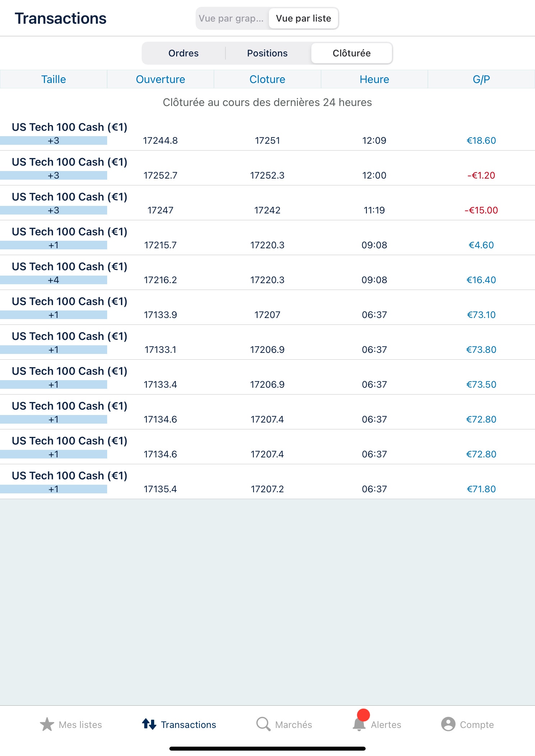Select the Vue par liste view
Image resolution: width=535 pixels, height=756 pixels.
[303, 18]
